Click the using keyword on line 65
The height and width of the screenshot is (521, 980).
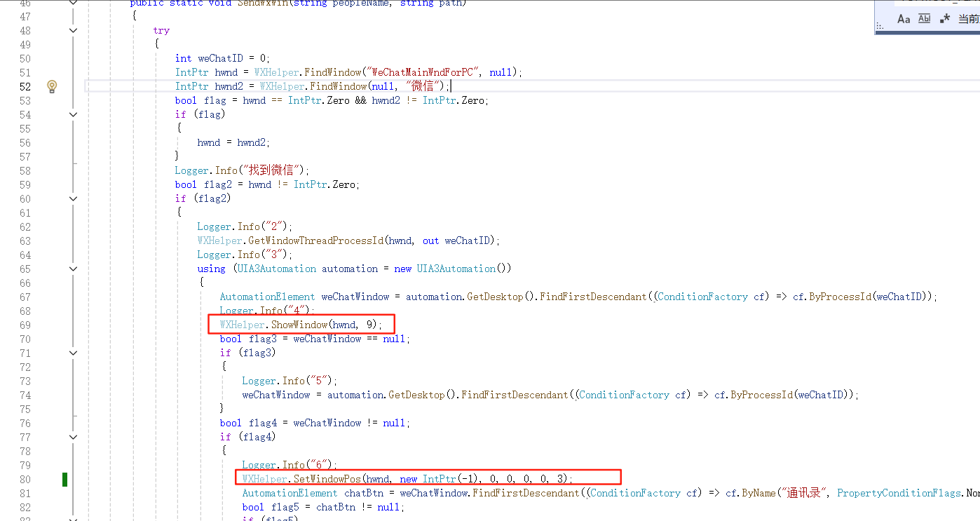click(x=212, y=269)
